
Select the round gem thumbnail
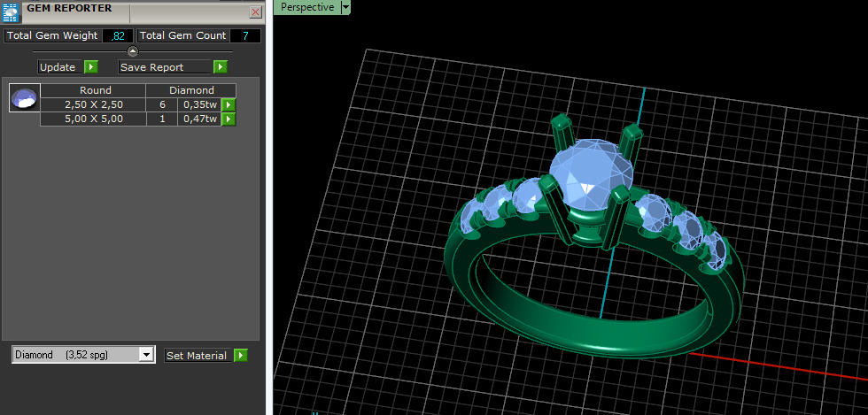point(25,98)
